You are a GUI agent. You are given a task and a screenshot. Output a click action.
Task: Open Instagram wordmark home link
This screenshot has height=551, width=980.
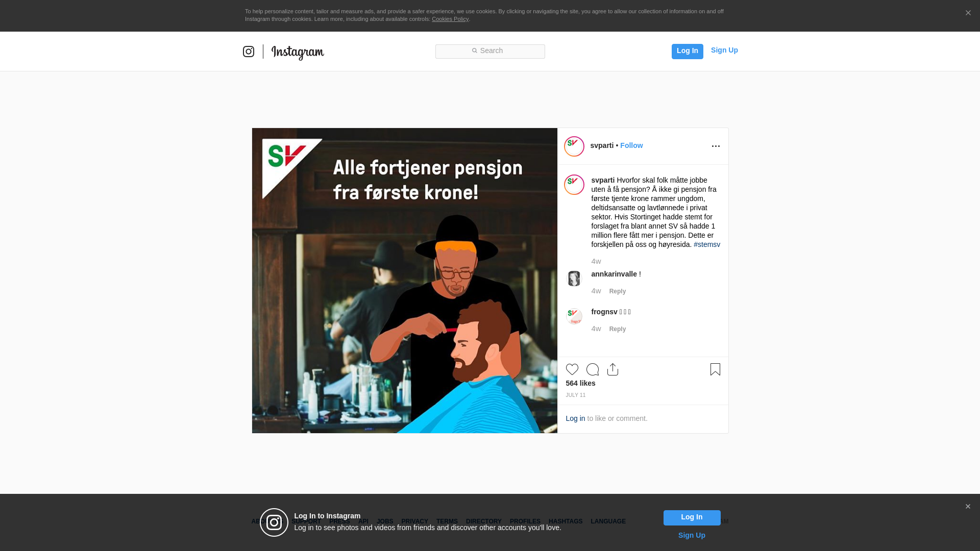298,53
